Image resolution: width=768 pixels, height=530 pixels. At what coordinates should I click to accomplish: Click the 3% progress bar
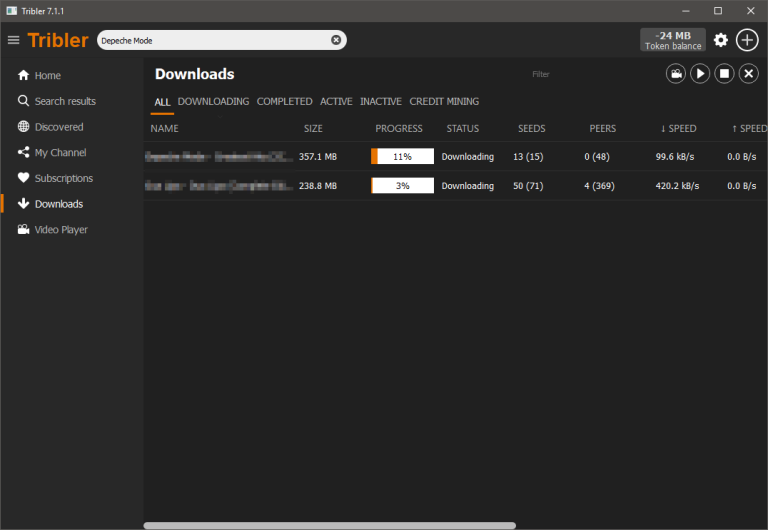click(x=402, y=186)
